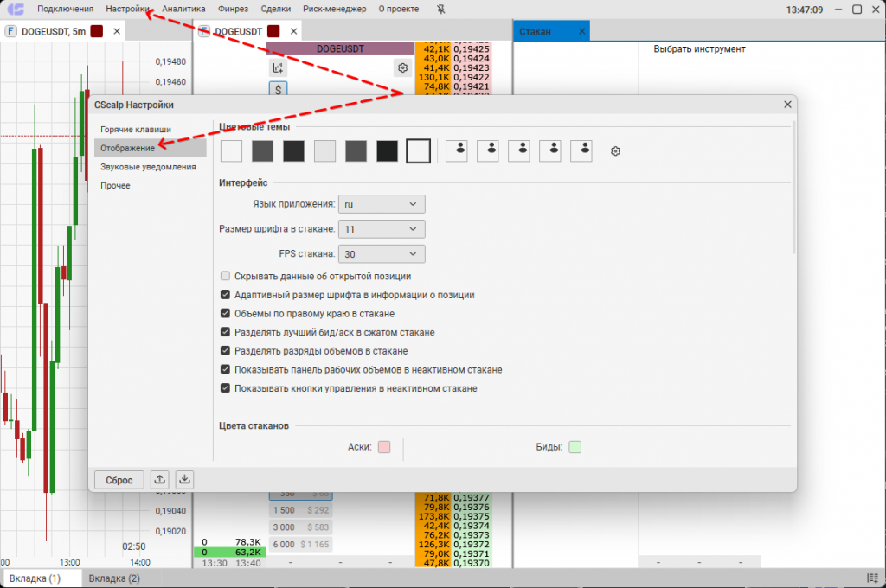Image resolution: width=886 pixels, height=588 pixels.
Task: Select working volume 1 500 button
Action: point(300,510)
